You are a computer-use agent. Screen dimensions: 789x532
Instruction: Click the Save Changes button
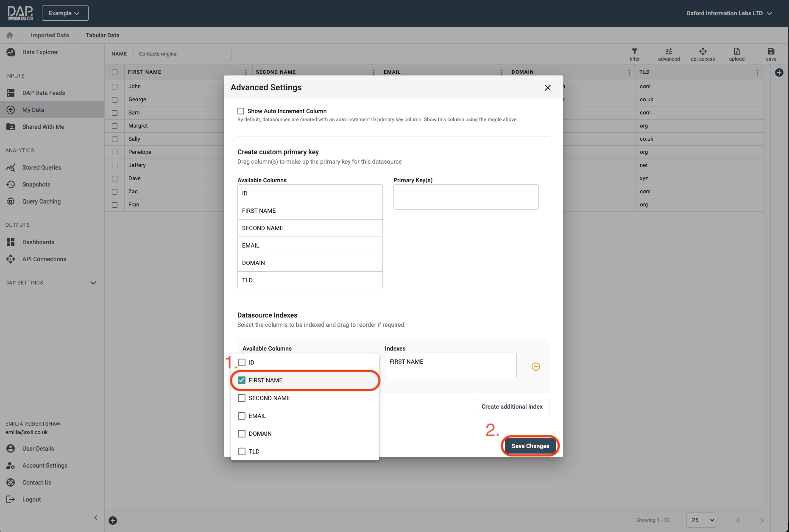tap(530, 446)
